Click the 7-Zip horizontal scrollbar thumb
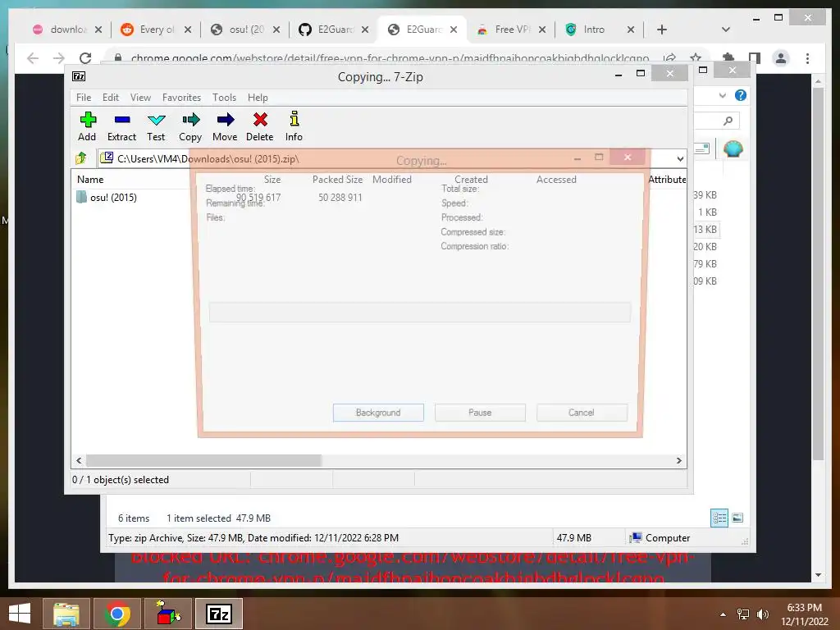The image size is (840, 630). click(203, 461)
